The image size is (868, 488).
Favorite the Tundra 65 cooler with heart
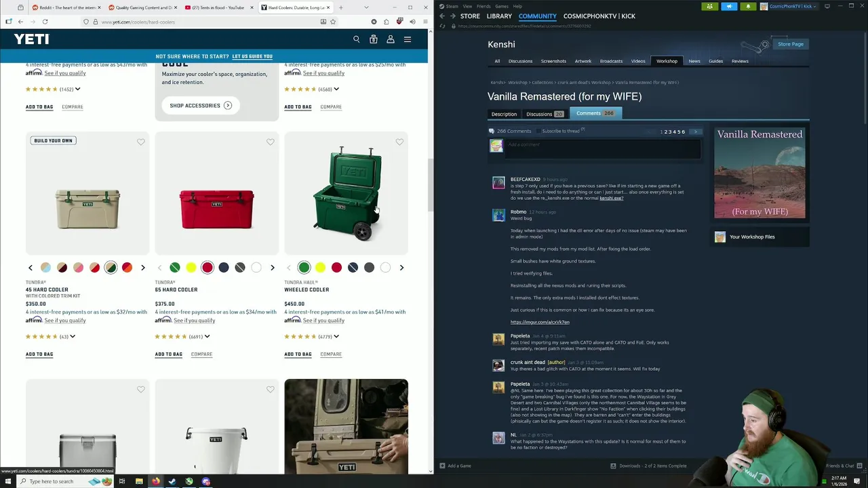tap(271, 142)
